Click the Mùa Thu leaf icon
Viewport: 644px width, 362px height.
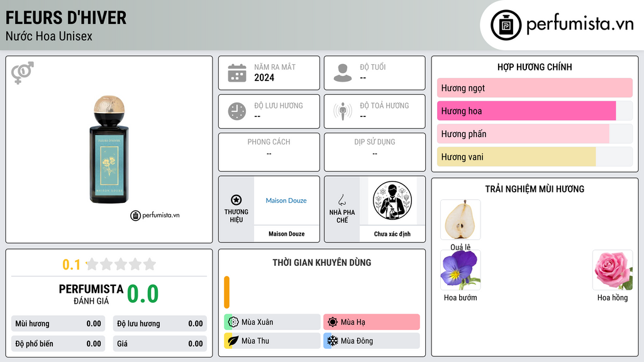click(x=233, y=341)
